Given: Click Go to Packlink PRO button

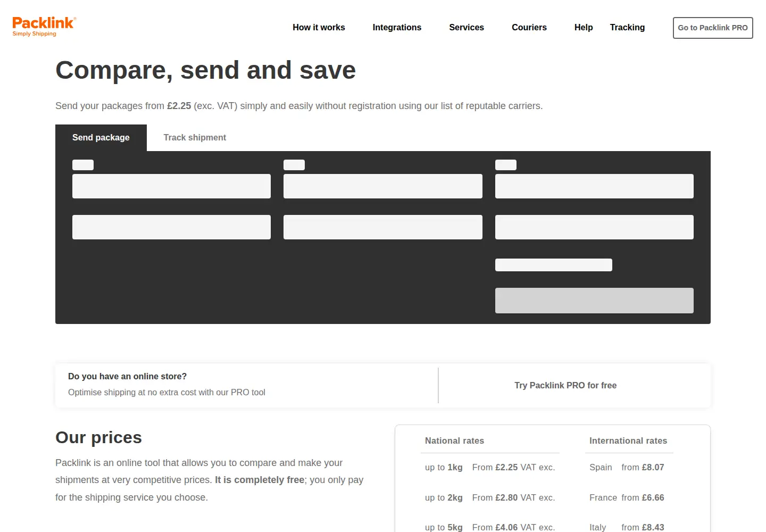Looking at the screenshot, I should tap(713, 28).
